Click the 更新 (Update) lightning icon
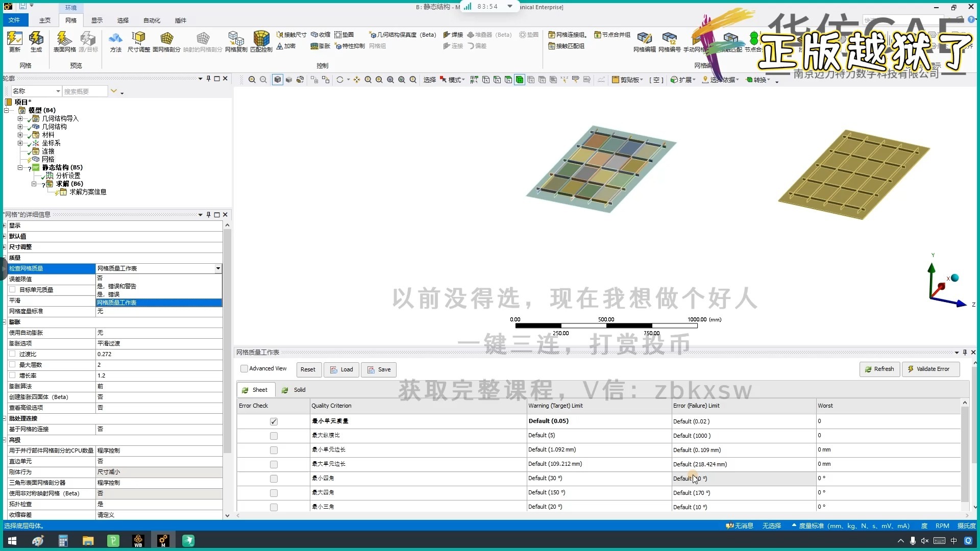The height and width of the screenshot is (551, 980). 14,39
